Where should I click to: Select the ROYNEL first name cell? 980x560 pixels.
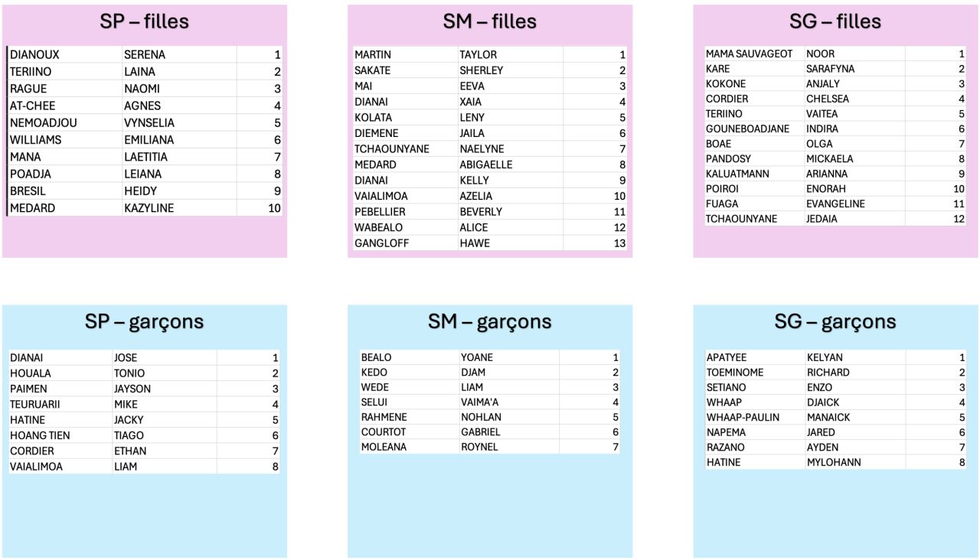pyautogui.click(x=510, y=447)
